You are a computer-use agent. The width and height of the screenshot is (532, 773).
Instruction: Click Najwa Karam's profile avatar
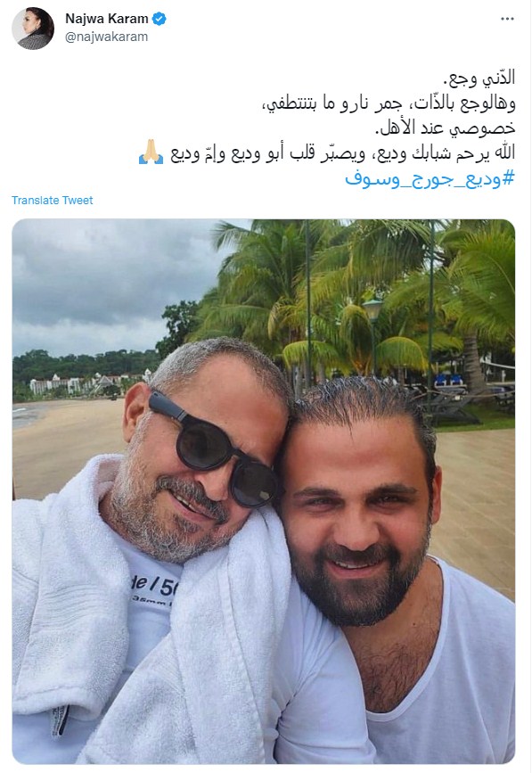coord(33,29)
